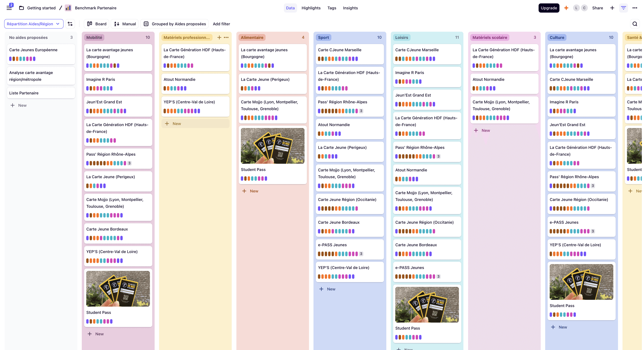
Task: Switch to the Insights tab
Action: [x=350, y=8]
